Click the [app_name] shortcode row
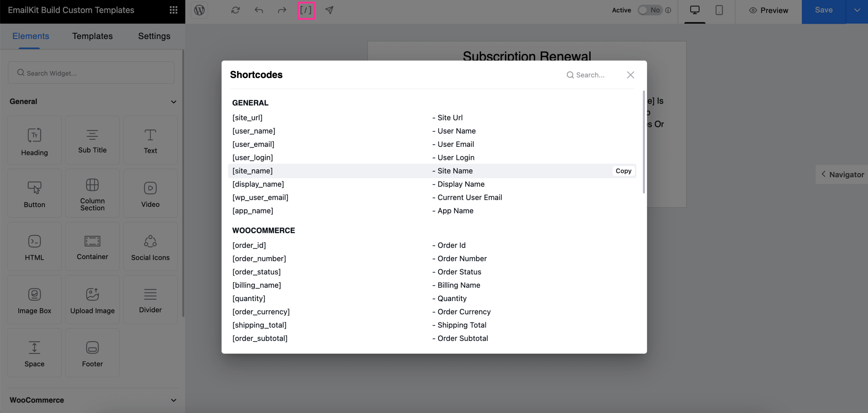The height and width of the screenshot is (413, 868). click(432, 211)
